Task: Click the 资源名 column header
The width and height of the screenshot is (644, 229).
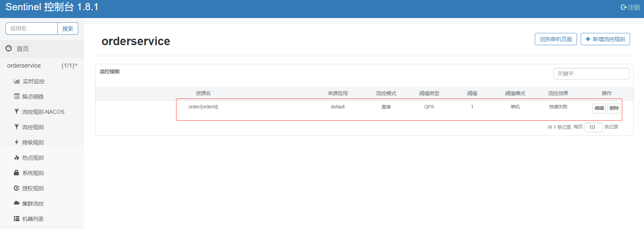Action: point(203,93)
